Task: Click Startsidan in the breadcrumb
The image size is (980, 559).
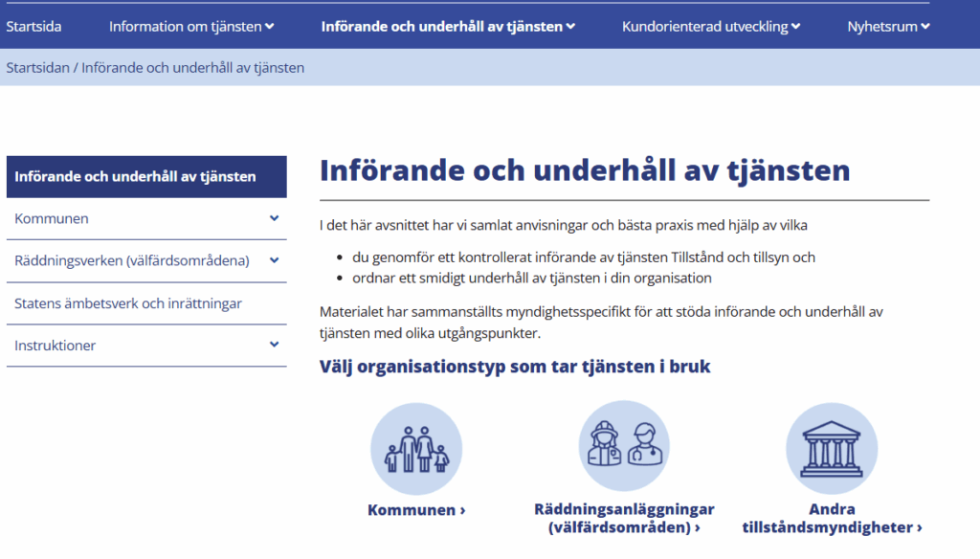Action: (x=37, y=68)
